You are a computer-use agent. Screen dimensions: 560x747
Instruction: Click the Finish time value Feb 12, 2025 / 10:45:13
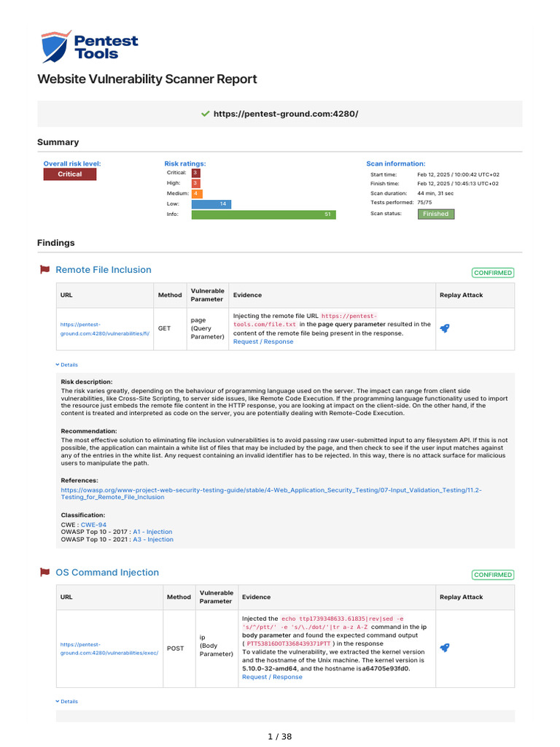458,183
